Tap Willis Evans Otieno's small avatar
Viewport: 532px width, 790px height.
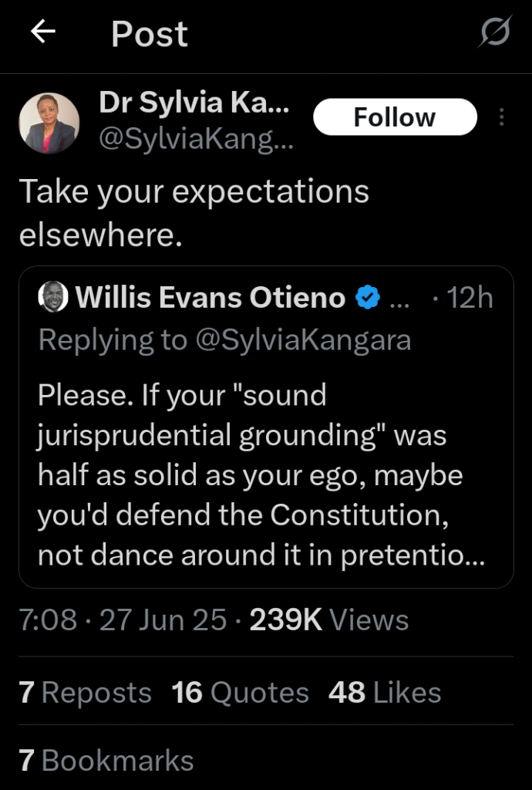[x=53, y=298]
